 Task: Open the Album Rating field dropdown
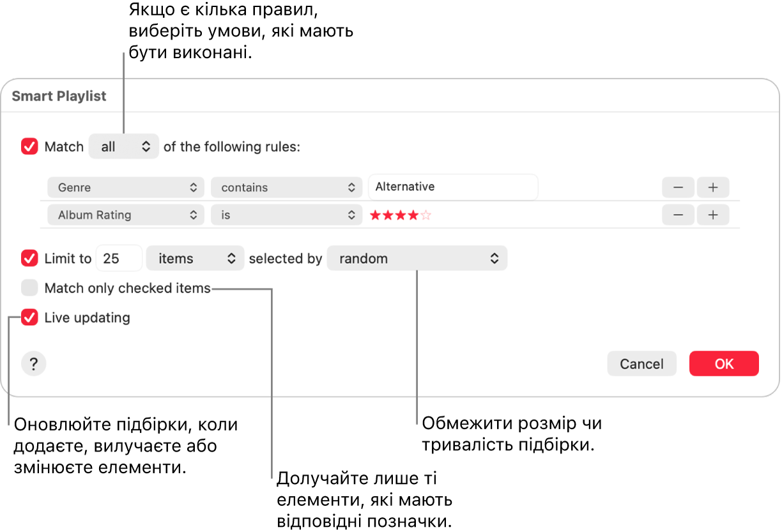(126, 215)
